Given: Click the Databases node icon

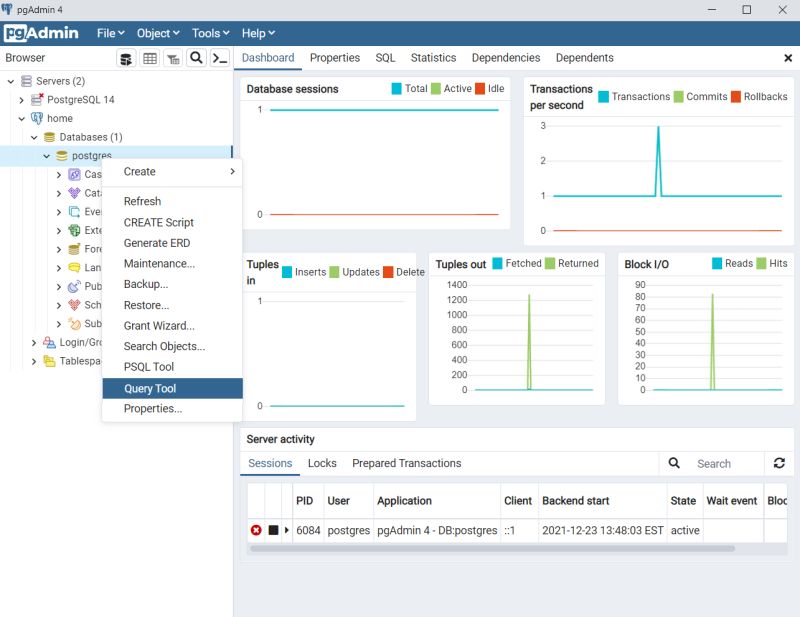Looking at the screenshot, I should (49, 137).
